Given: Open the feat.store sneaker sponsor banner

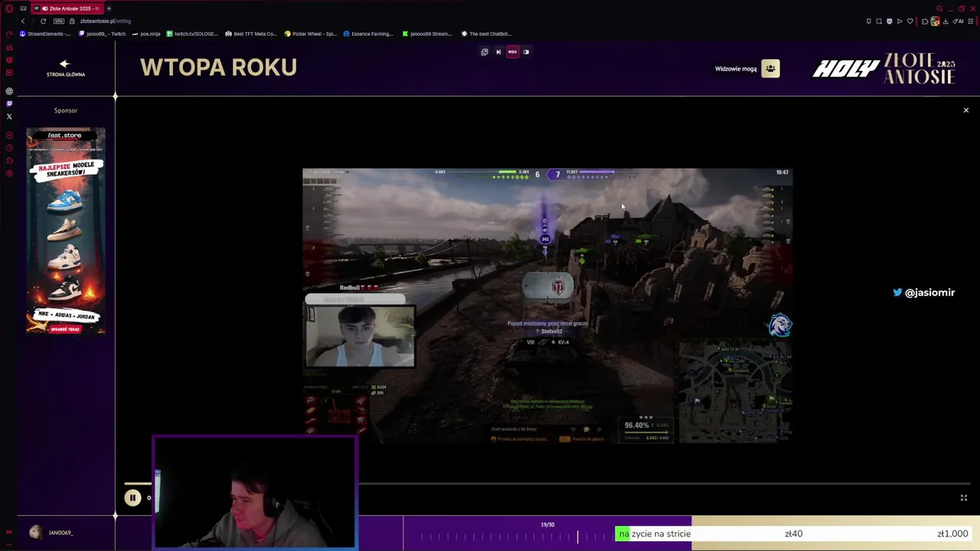Looking at the screenshot, I should (66, 231).
